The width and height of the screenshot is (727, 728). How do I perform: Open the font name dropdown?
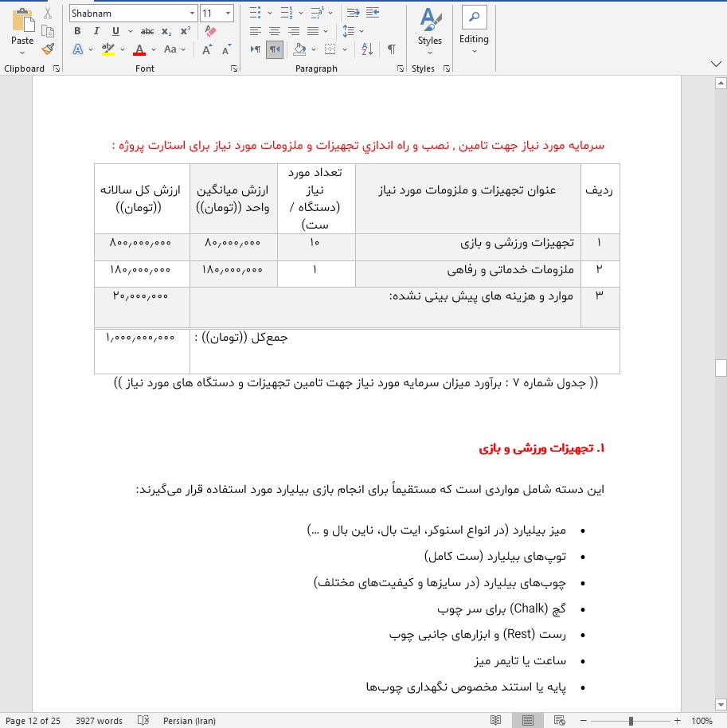coord(191,13)
